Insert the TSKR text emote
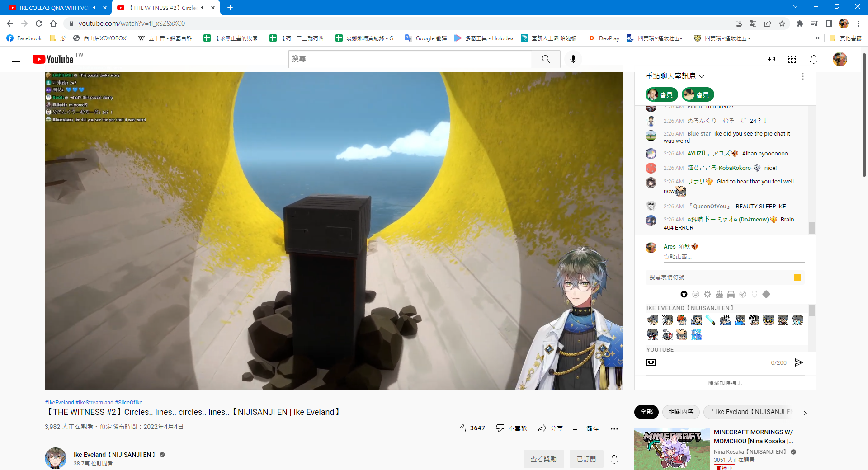868x470 pixels. (x=696, y=334)
